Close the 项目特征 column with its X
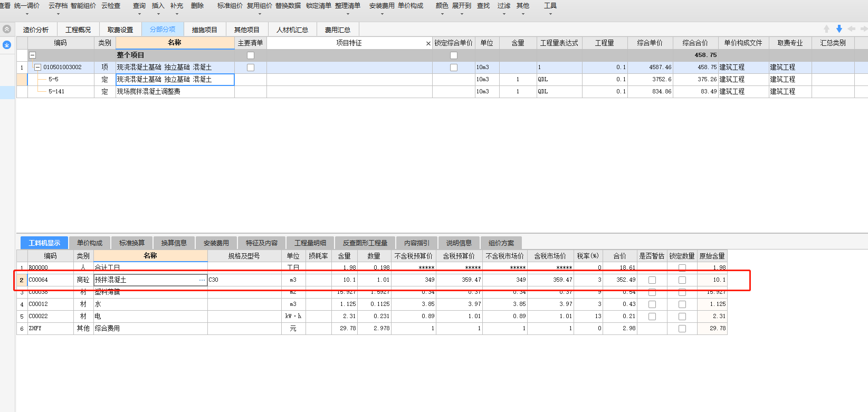868x412 pixels. point(428,43)
